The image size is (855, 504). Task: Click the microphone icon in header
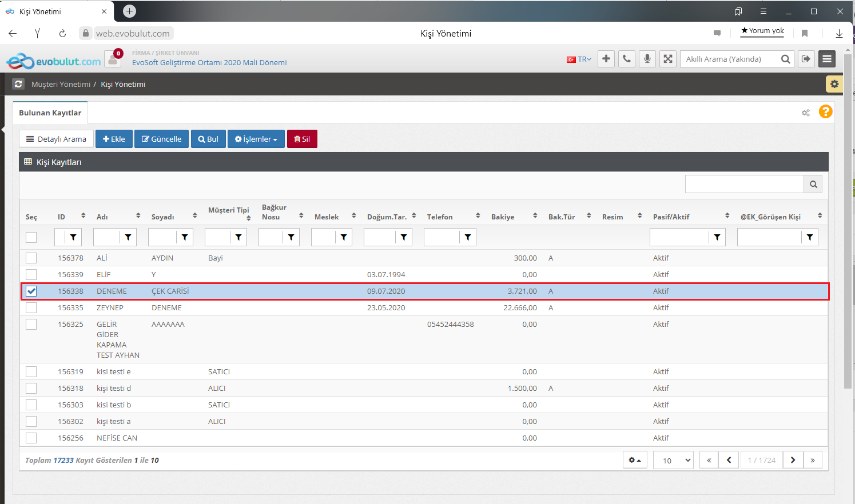[x=647, y=59]
